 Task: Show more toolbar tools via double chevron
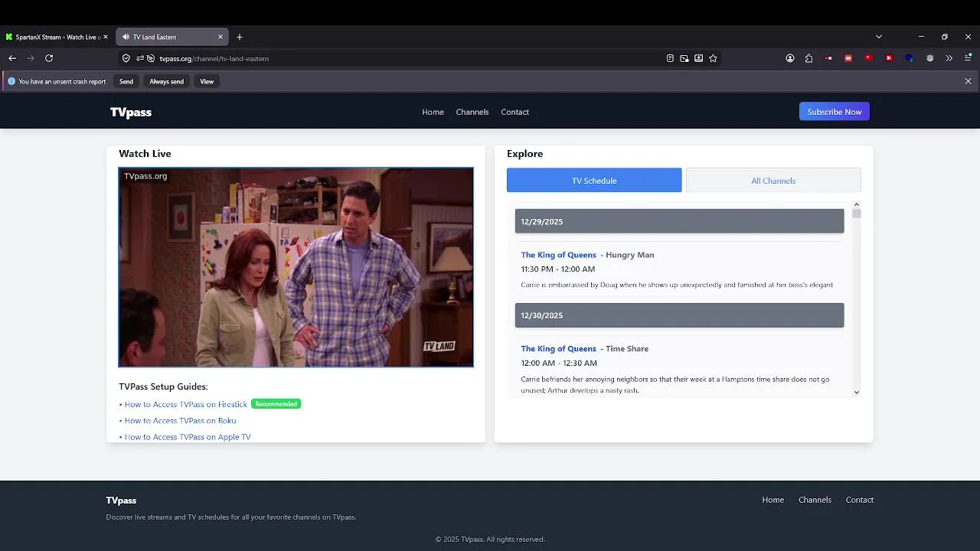tap(949, 58)
